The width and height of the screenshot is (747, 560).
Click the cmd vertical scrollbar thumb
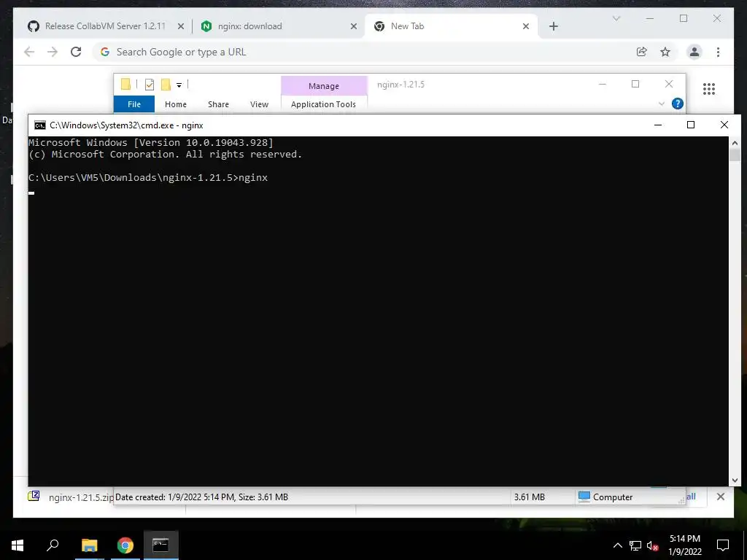coord(735,155)
